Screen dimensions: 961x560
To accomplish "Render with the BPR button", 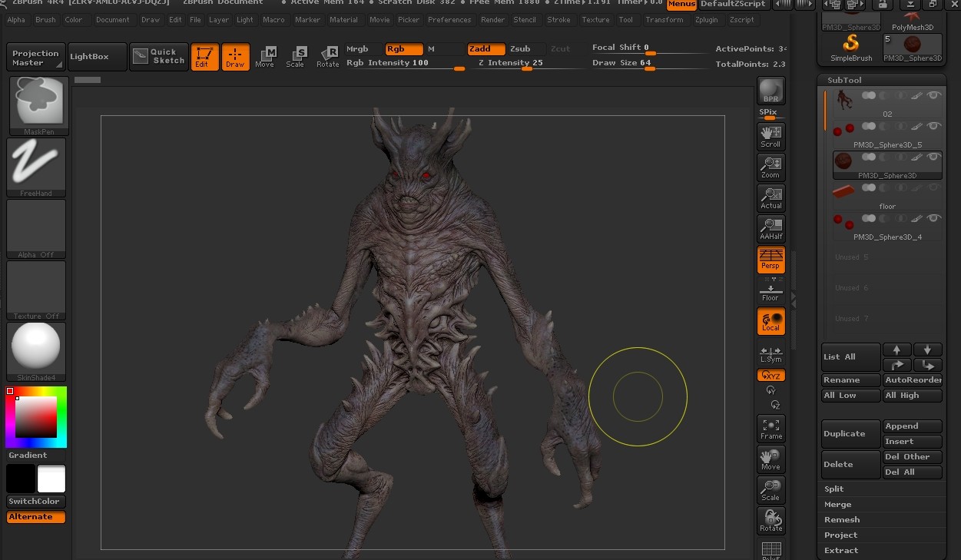I will (770, 91).
